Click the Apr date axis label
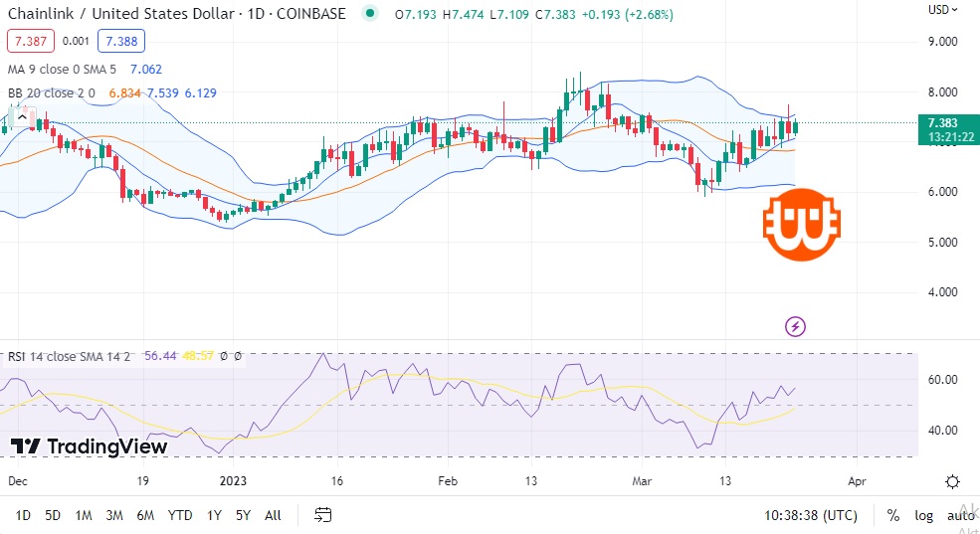 pyautogui.click(x=857, y=481)
